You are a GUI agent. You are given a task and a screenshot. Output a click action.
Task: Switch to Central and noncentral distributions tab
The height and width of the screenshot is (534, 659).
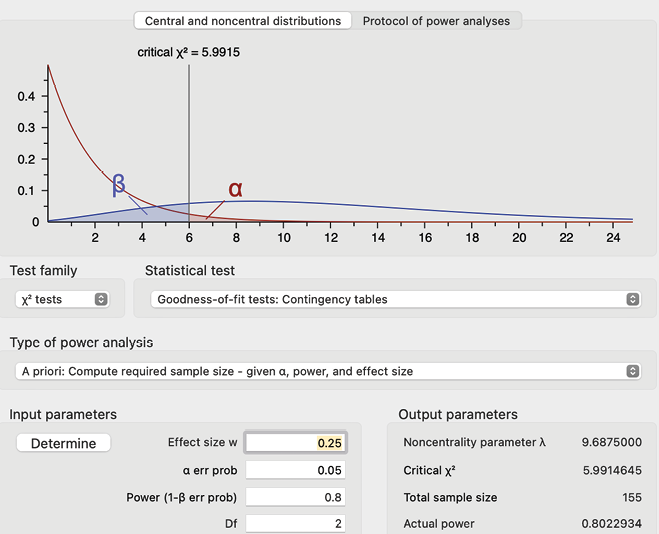242,21
